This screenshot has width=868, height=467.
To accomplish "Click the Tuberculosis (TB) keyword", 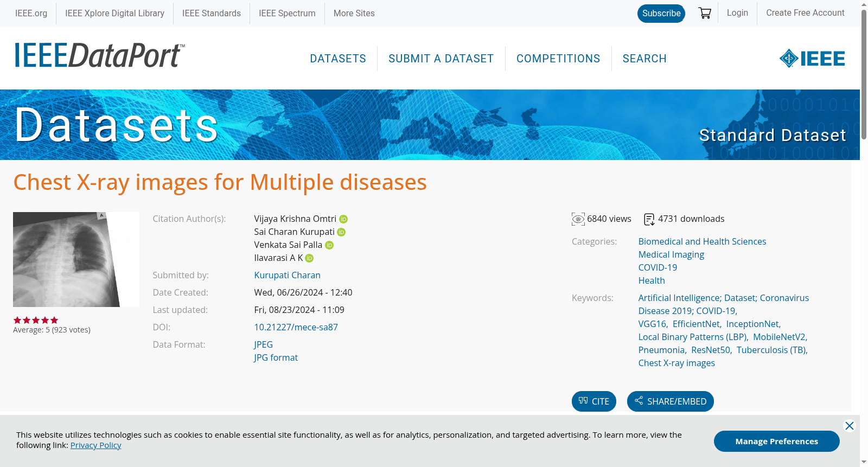I will click(x=771, y=350).
